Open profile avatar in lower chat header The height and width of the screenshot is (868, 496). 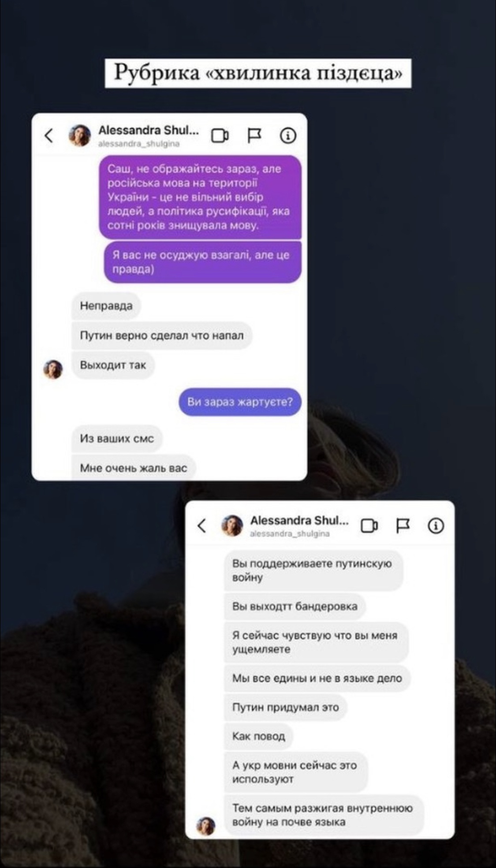click(232, 525)
